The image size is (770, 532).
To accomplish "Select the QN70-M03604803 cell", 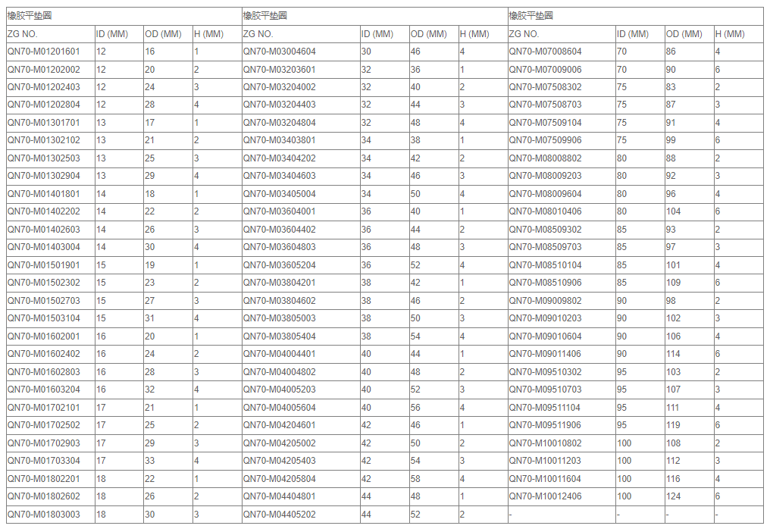I will (279, 247).
